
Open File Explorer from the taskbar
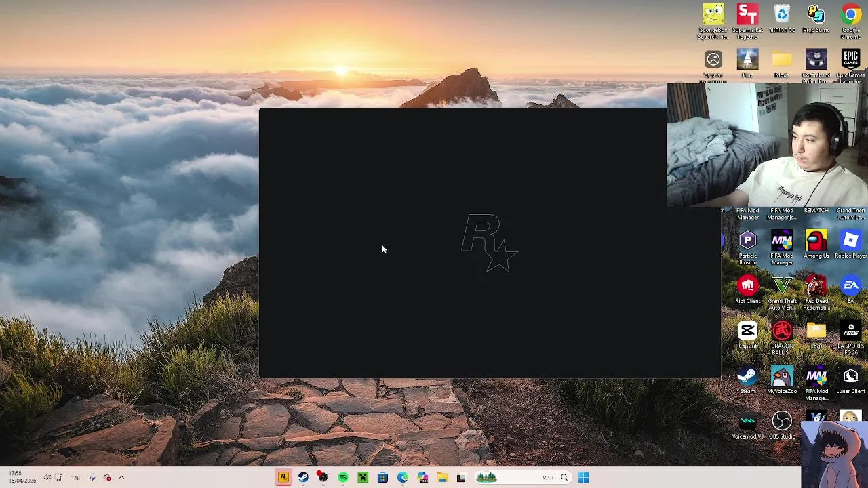point(442,477)
